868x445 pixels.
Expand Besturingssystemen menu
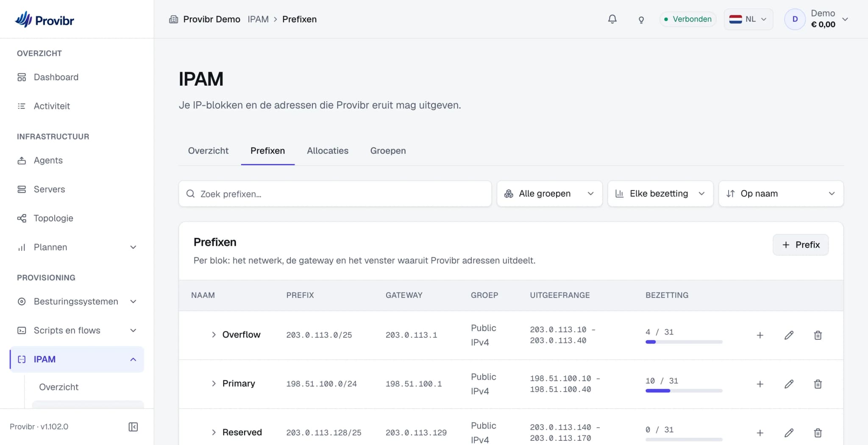tap(77, 301)
